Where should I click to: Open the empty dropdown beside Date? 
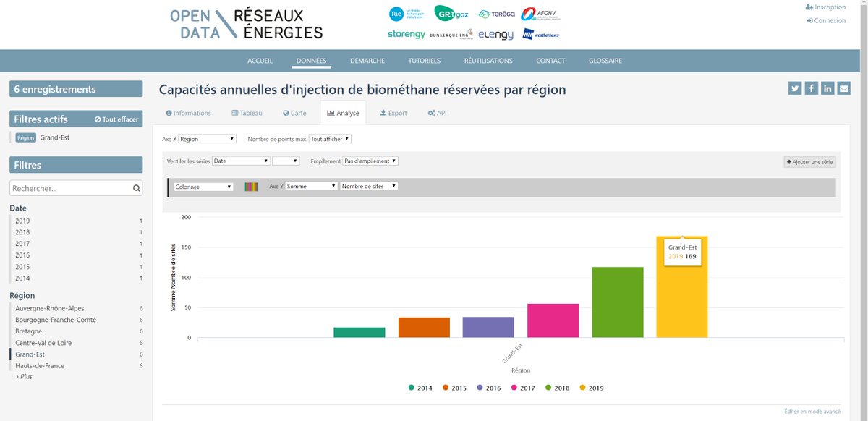click(x=286, y=161)
